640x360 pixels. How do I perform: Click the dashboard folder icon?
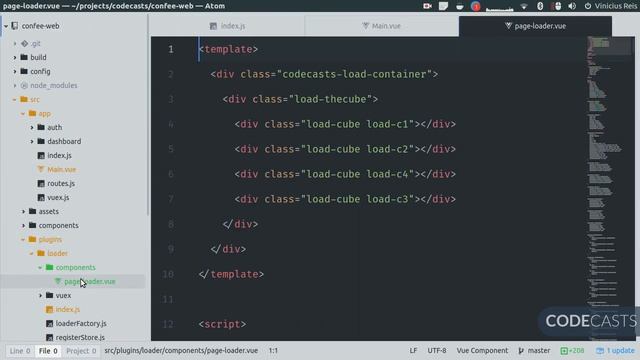point(41,141)
